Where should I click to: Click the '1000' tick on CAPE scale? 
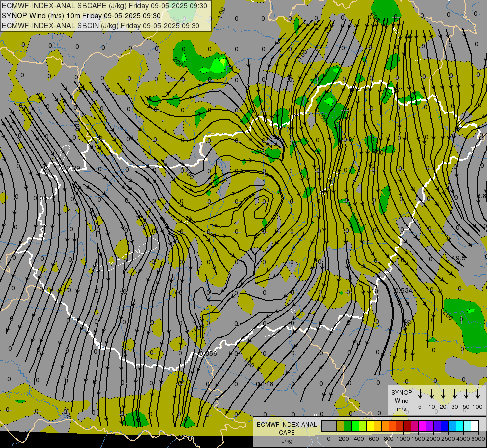403,439
